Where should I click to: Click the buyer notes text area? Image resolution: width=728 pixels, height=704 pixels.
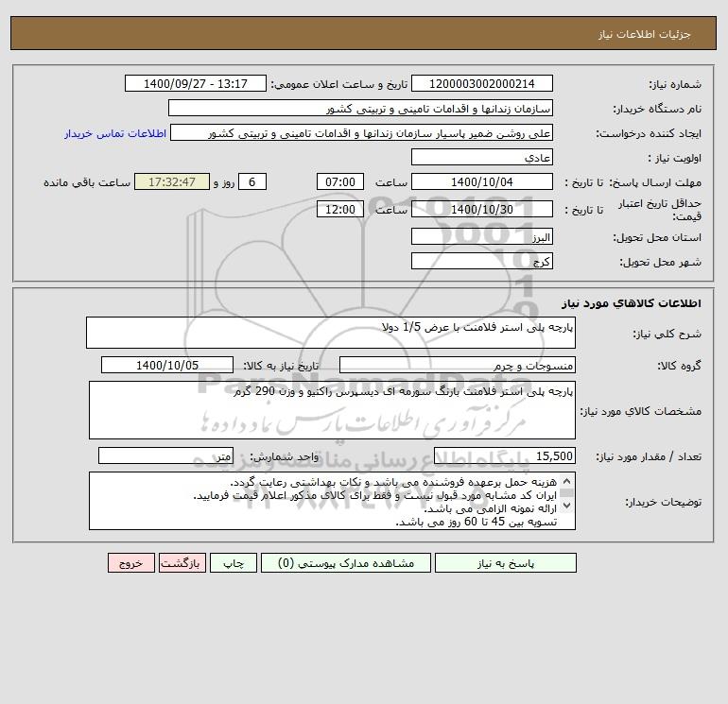(332, 501)
